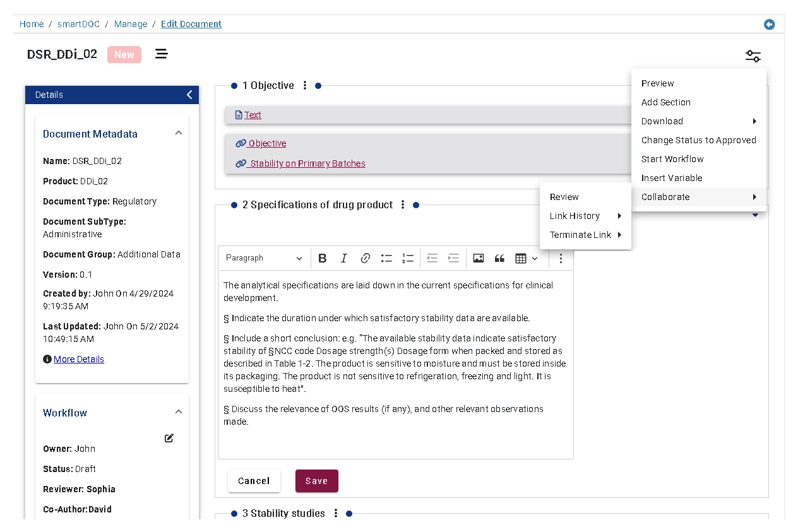Open the document settings sliders icon
Screen dimensions: 798x532
pos(753,56)
